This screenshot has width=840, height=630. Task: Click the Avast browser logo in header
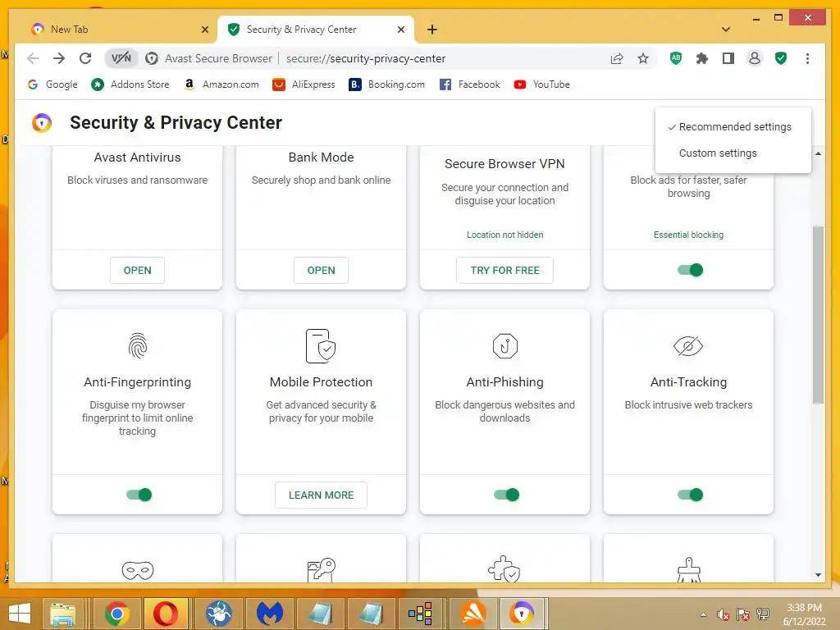click(x=42, y=123)
